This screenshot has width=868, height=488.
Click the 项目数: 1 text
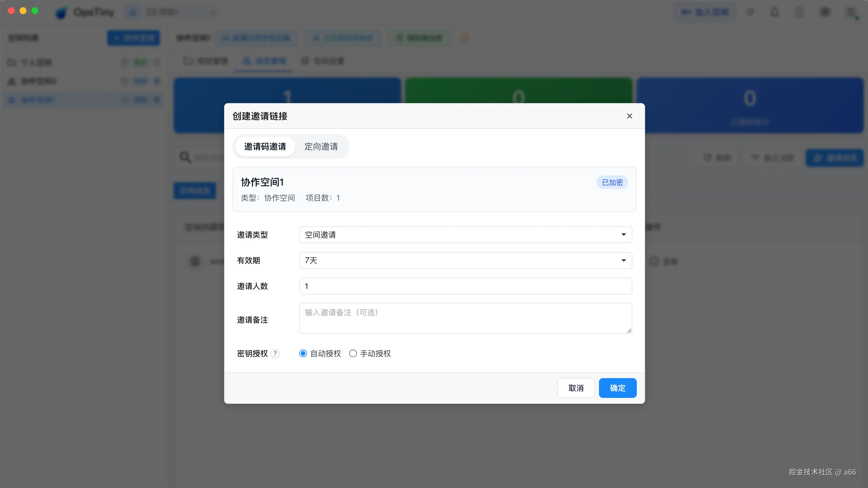[323, 198]
